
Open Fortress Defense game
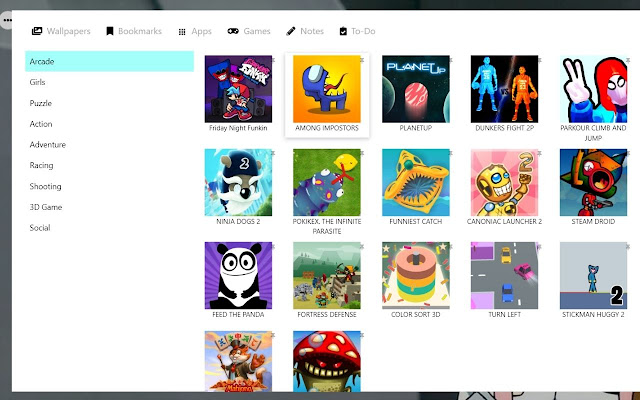327,276
